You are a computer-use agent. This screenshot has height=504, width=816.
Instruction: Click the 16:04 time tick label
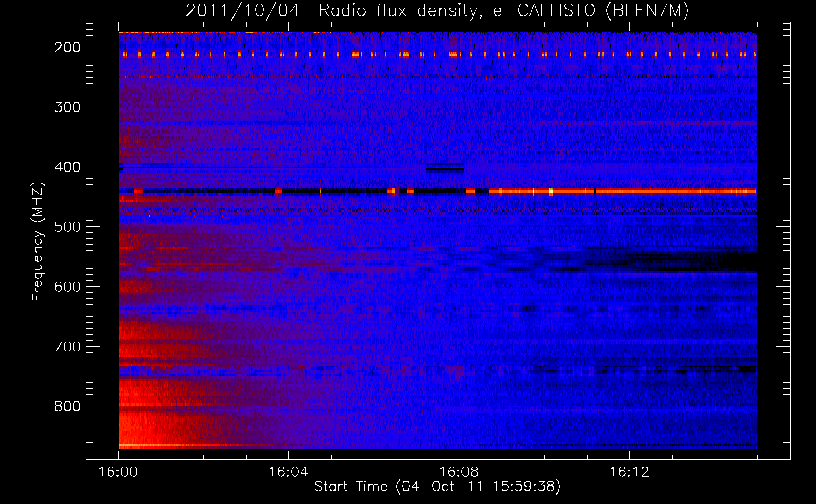click(x=288, y=472)
